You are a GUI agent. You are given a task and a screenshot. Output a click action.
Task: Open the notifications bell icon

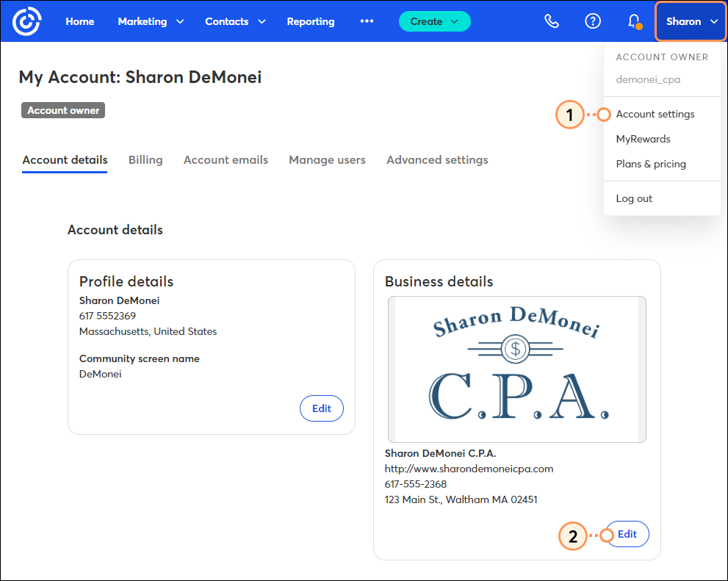634,21
